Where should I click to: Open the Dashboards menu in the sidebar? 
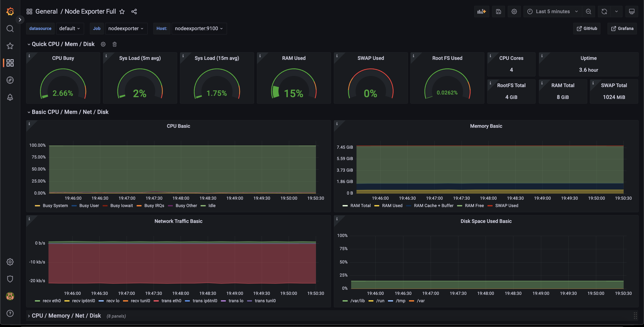[x=10, y=63]
